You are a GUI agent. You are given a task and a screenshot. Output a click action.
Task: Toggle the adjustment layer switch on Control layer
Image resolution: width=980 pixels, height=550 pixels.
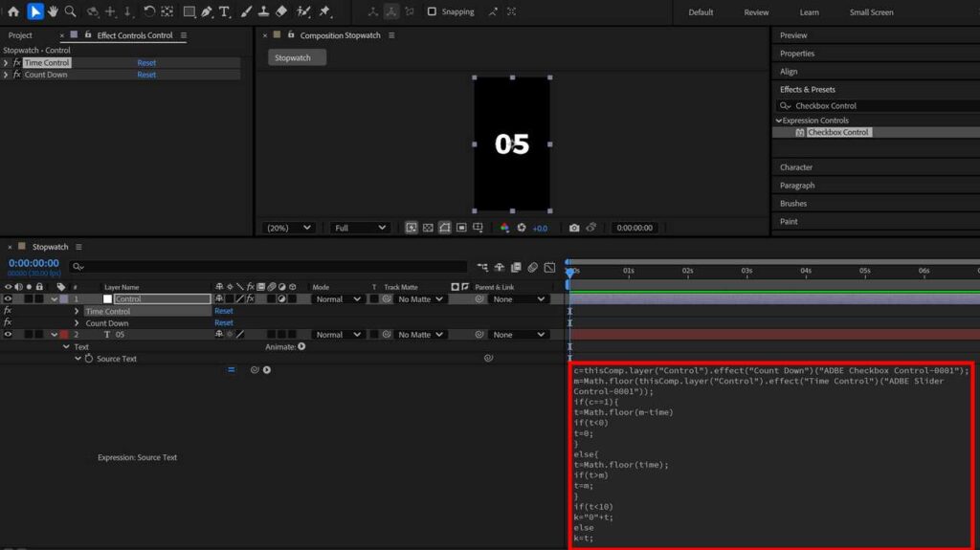point(282,298)
